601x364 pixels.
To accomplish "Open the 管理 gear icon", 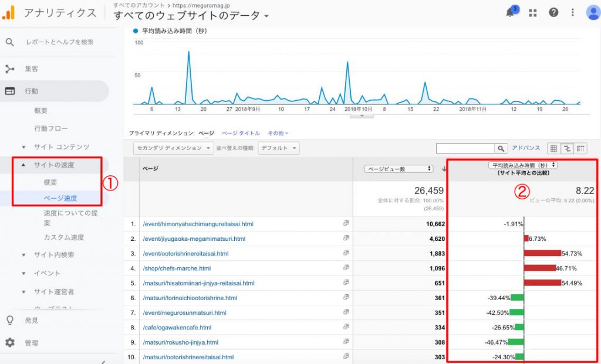I will [10, 343].
